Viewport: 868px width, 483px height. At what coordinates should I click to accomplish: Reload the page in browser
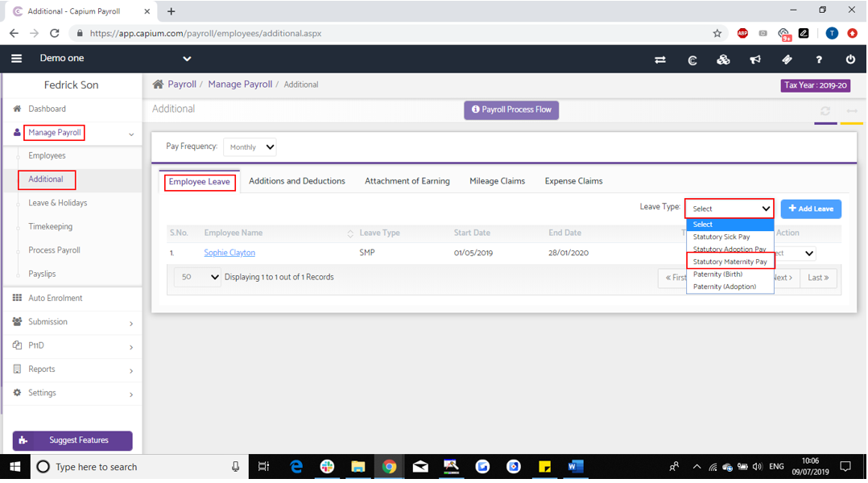coord(54,33)
